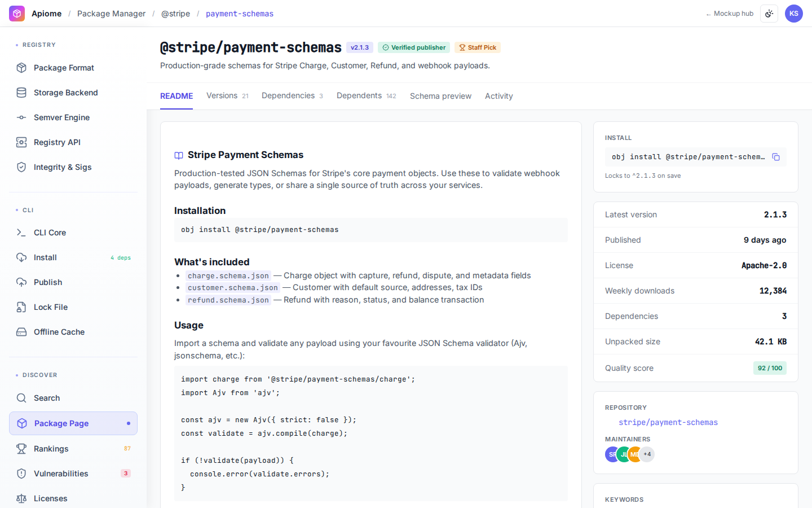Image resolution: width=812 pixels, height=508 pixels.
Task: Click the Storage Backend database icon
Action: [x=21, y=93]
